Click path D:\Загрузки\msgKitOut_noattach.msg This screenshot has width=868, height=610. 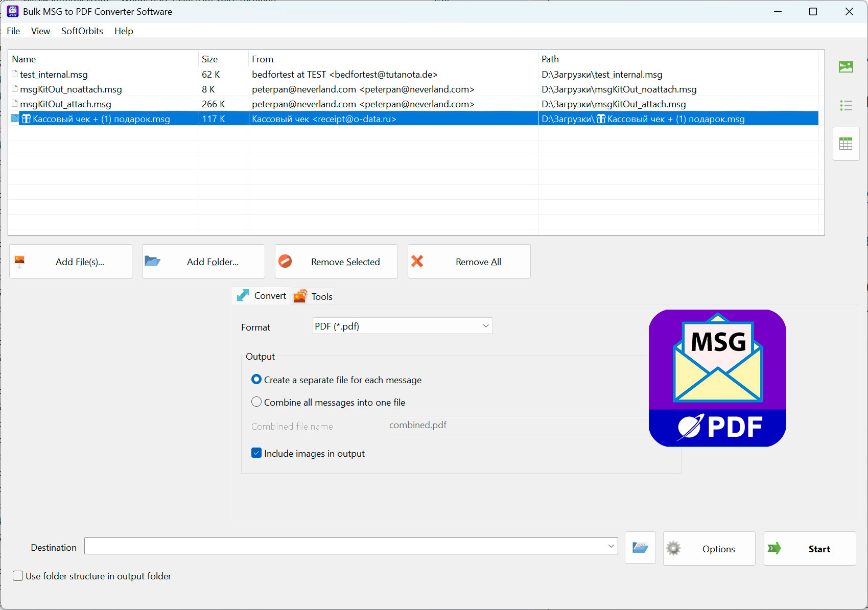pos(619,89)
